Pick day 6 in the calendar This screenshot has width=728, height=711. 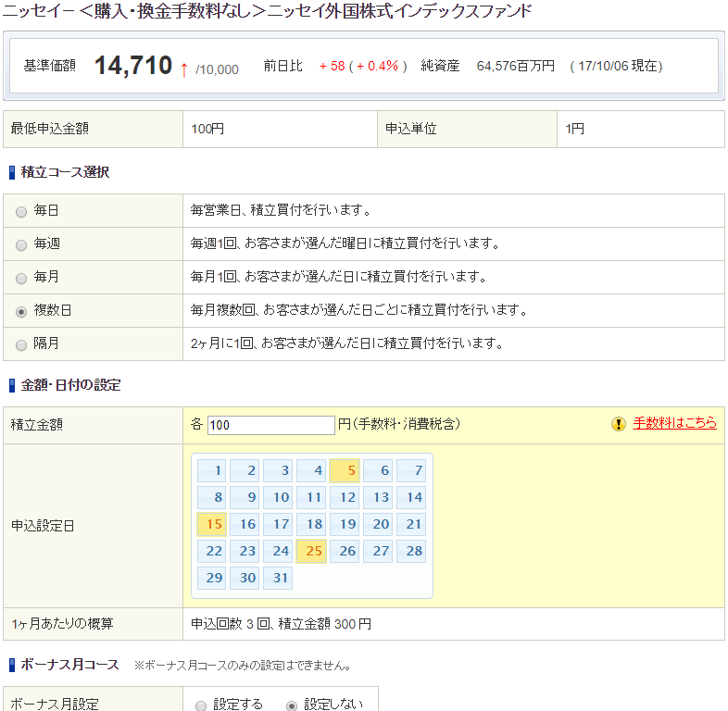378,470
